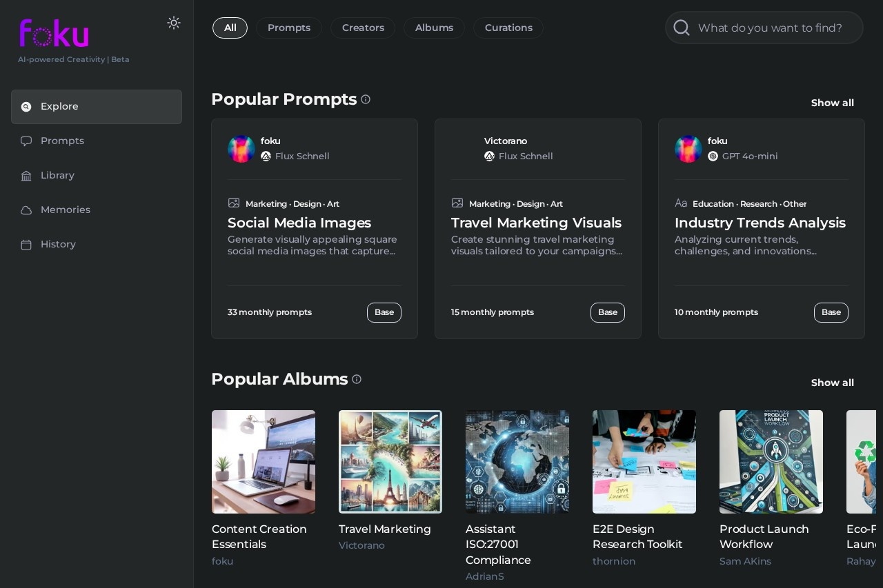This screenshot has height=588, width=883.
Task: Click foku avatar on Social Media Images card
Action: tap(241, 149)
